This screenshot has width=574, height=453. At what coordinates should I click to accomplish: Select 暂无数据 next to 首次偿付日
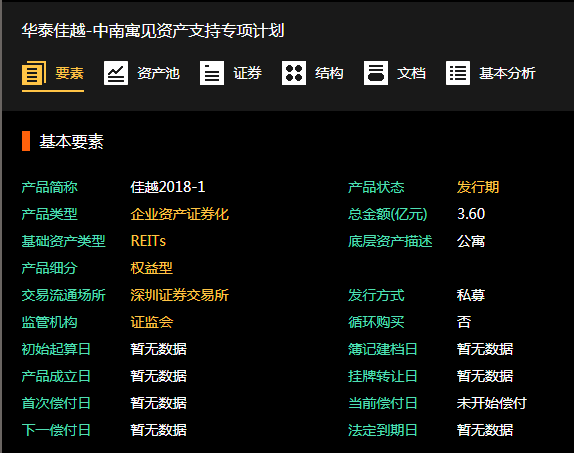pyautogui.click(x=159, y=403)
